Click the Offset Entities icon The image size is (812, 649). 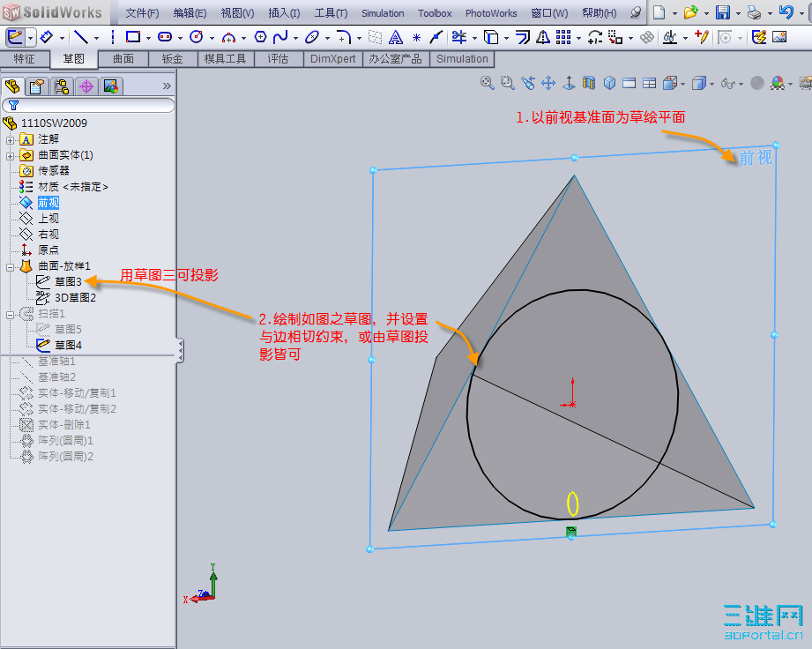[523, 37]
